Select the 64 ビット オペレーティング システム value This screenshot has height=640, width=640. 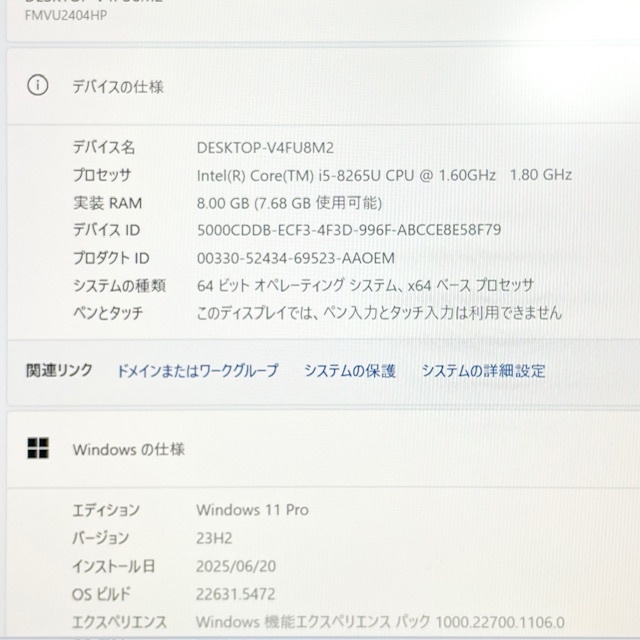(x=365, y=285)
